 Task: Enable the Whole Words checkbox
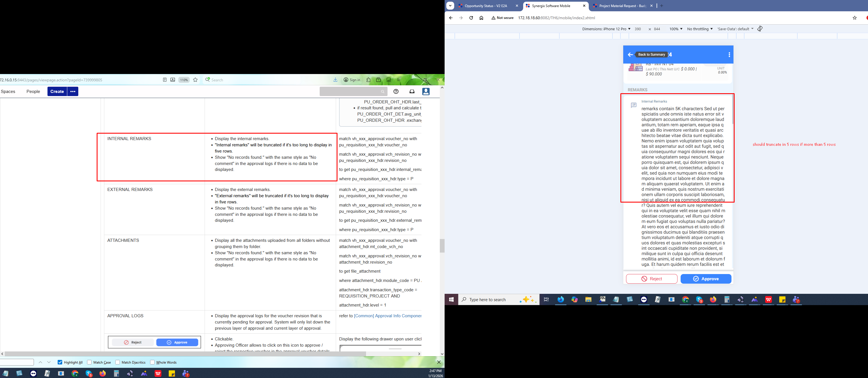pos(152,362)
